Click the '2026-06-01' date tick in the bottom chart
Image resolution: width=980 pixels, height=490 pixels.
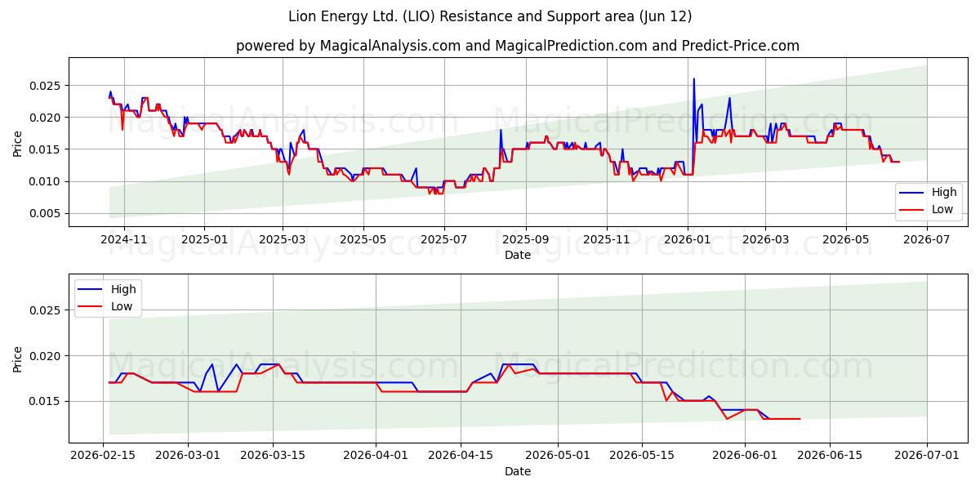click(746, 456)
